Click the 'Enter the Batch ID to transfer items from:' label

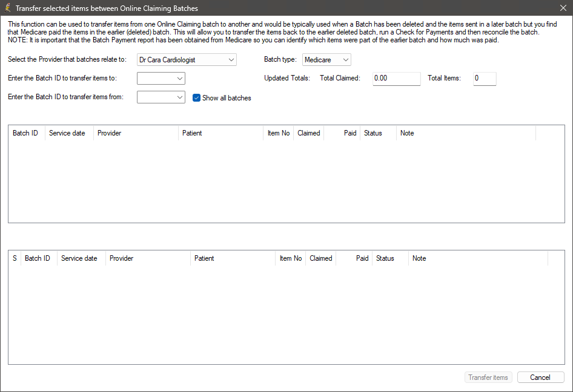66,97
